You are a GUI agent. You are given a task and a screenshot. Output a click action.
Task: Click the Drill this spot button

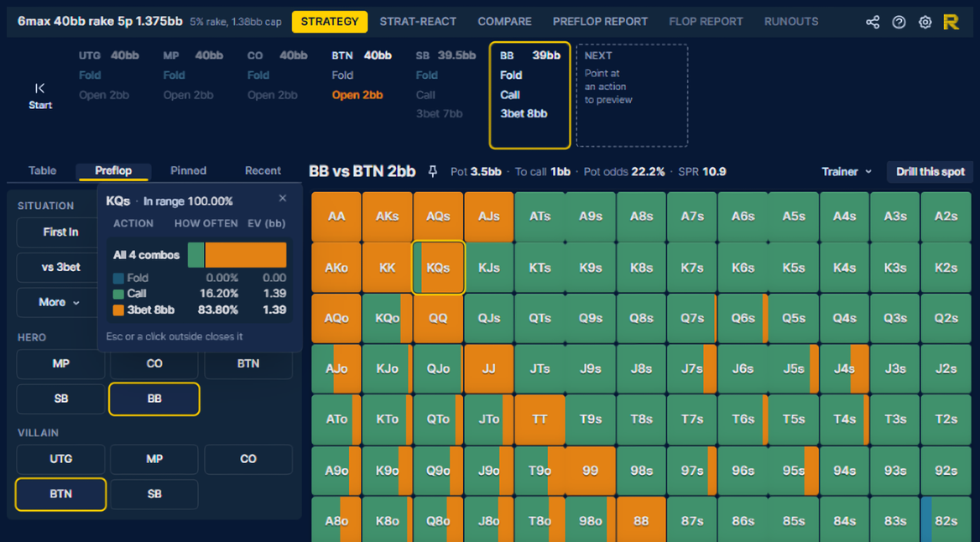pos(930,171)
